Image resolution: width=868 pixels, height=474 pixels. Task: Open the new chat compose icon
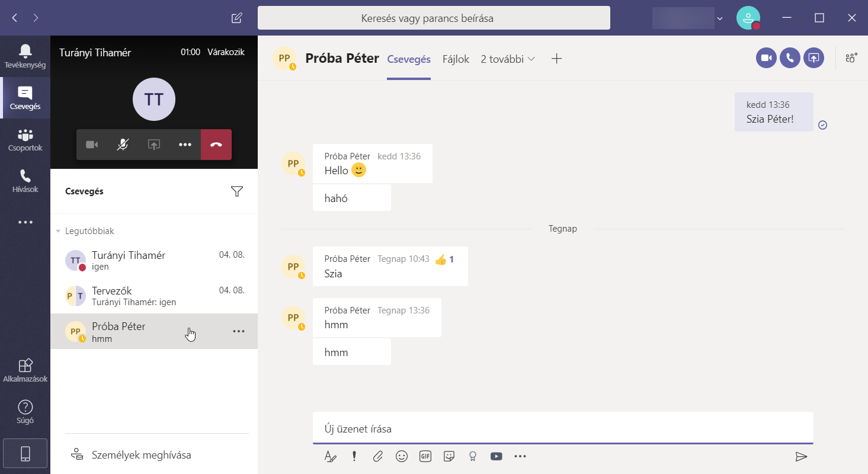(236, 18)
